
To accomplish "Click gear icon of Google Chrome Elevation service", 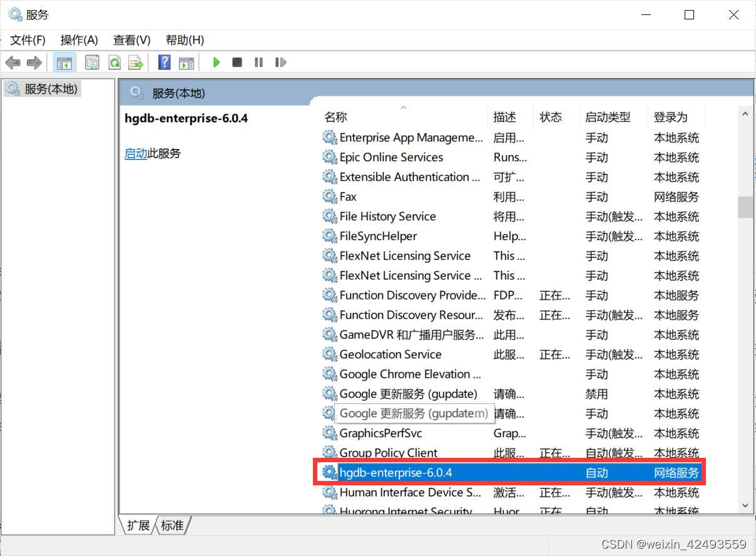I will click(x=329, y=374).
